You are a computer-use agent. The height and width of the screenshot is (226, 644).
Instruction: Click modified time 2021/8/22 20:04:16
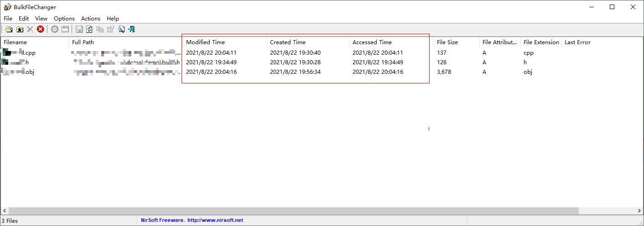[x=211, y=72]
